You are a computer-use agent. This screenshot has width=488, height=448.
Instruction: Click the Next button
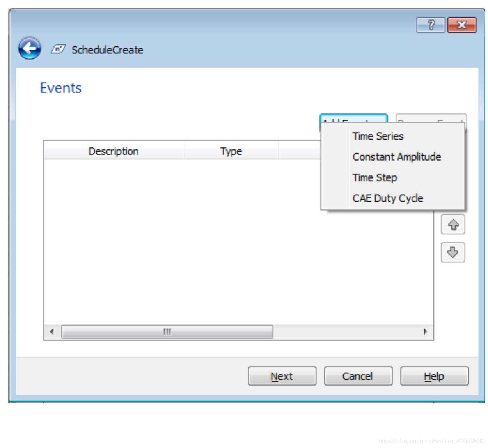pyautogui.click(x=282, y=376)
